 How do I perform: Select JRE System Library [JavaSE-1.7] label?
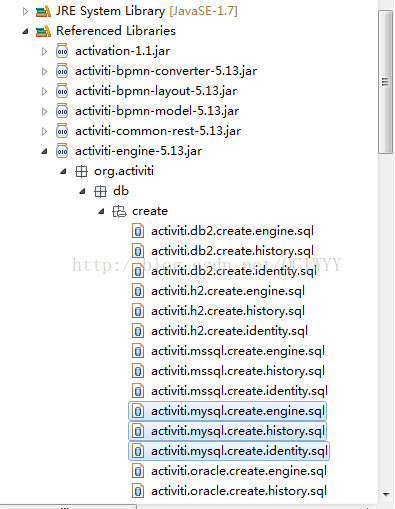click(x=147, y=11)
